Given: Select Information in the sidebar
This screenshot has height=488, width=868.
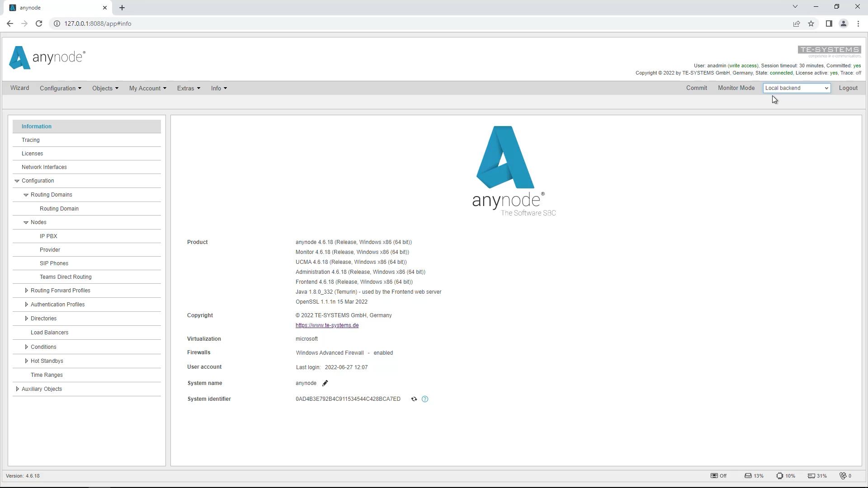Looking at the screenshot, I should point(87,127).
